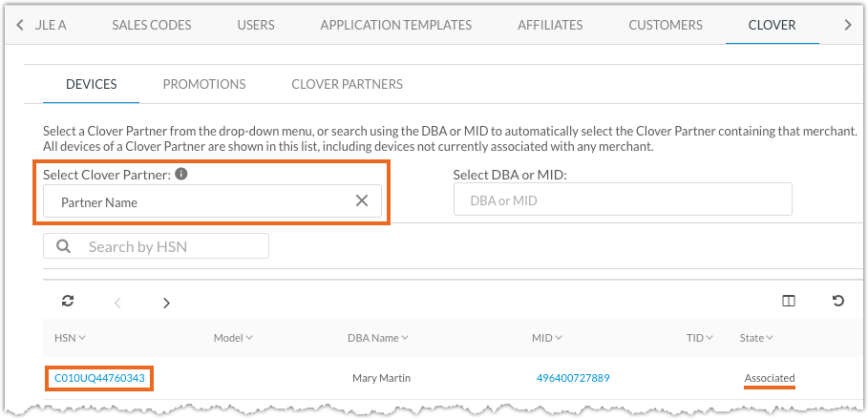
Task: Go to next page of devices
Action: (166, 303)
